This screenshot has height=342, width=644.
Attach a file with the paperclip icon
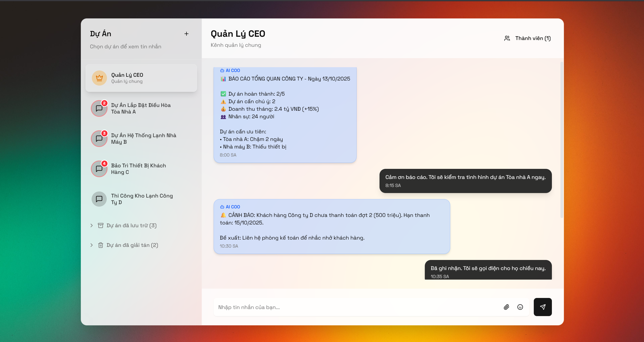[506, 307]
